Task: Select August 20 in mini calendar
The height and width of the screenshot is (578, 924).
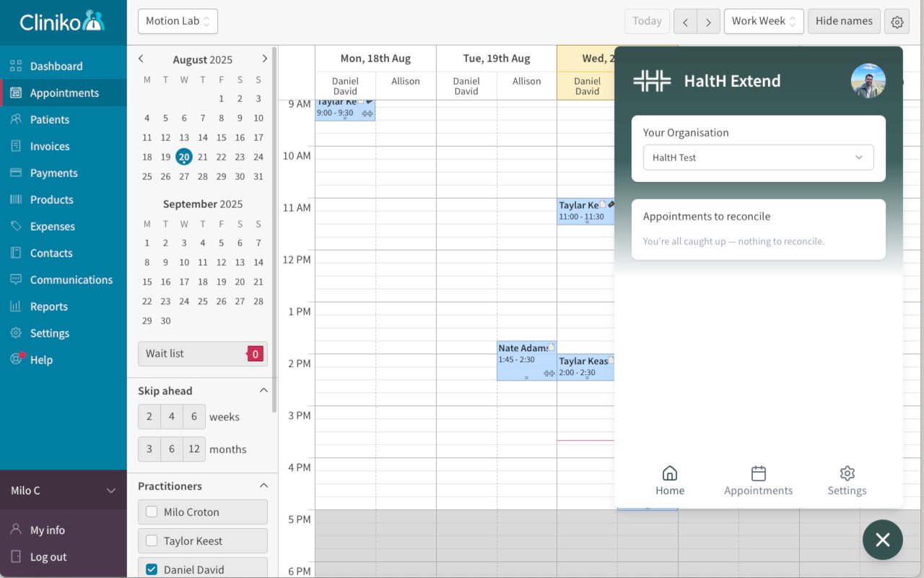Action: click(x=184, y=157)
